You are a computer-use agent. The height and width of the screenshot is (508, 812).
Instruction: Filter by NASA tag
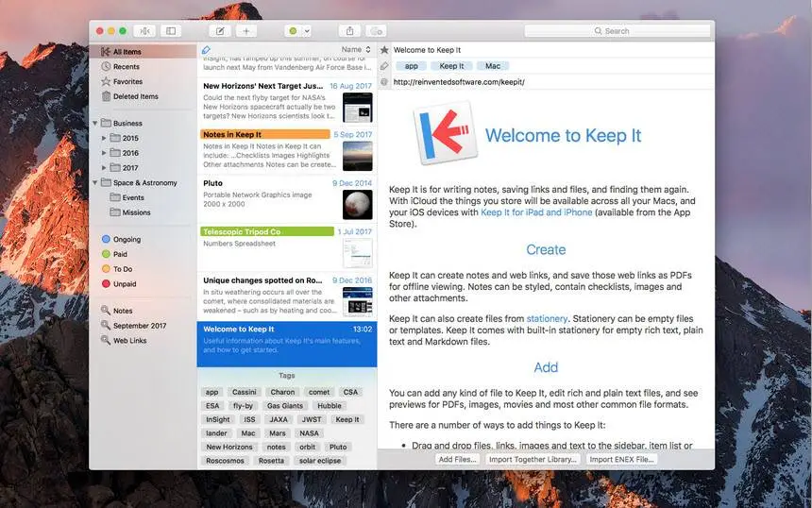click(309, 433)
